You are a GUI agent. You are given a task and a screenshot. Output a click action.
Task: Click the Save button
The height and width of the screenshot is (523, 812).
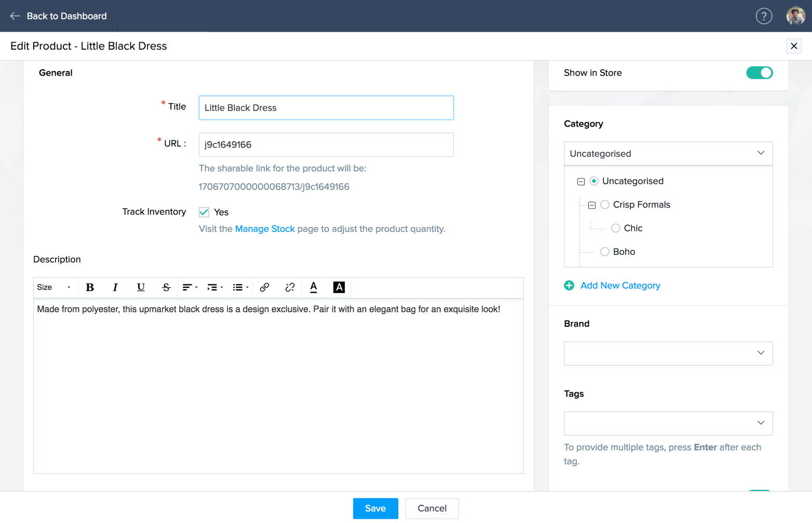click(375, 508)
